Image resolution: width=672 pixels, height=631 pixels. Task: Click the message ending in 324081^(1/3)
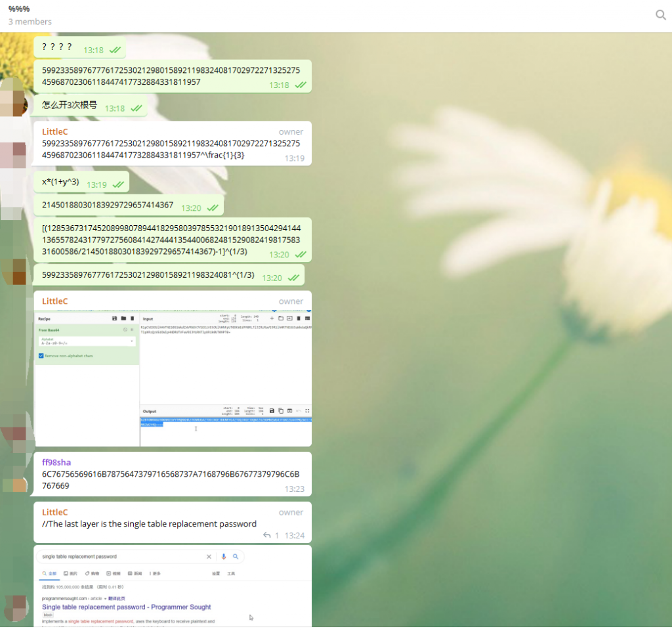(x=169, y=275)
